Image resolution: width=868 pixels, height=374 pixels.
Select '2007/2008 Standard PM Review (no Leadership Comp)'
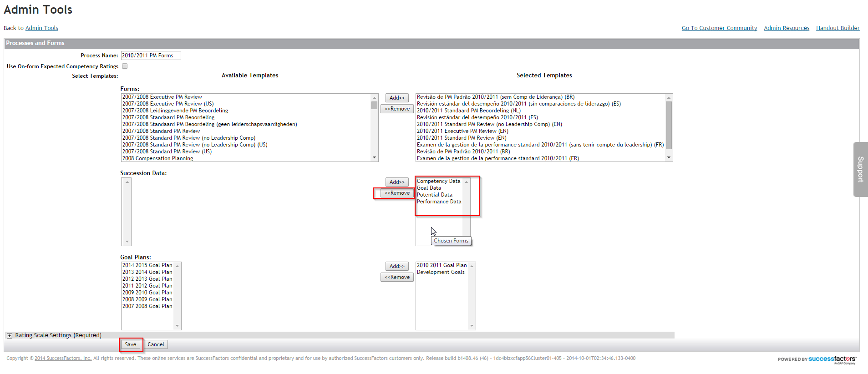(x=246, y=138)
